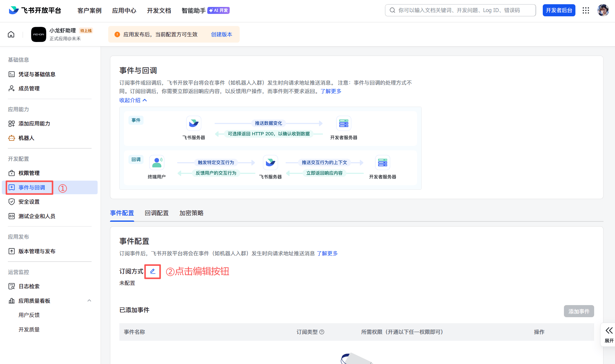
Task: Open 机器人 in the sidebar
Action: click(27, 138)
